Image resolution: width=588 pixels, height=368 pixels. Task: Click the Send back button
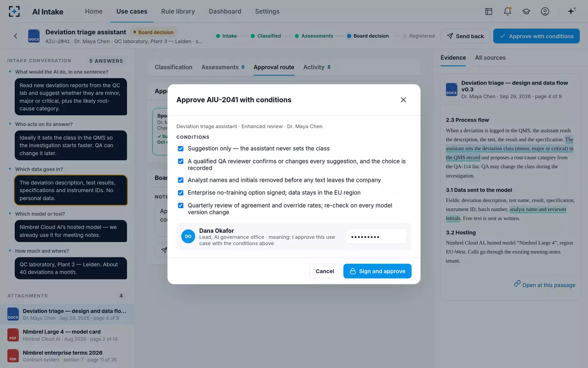tap(465, 36)
